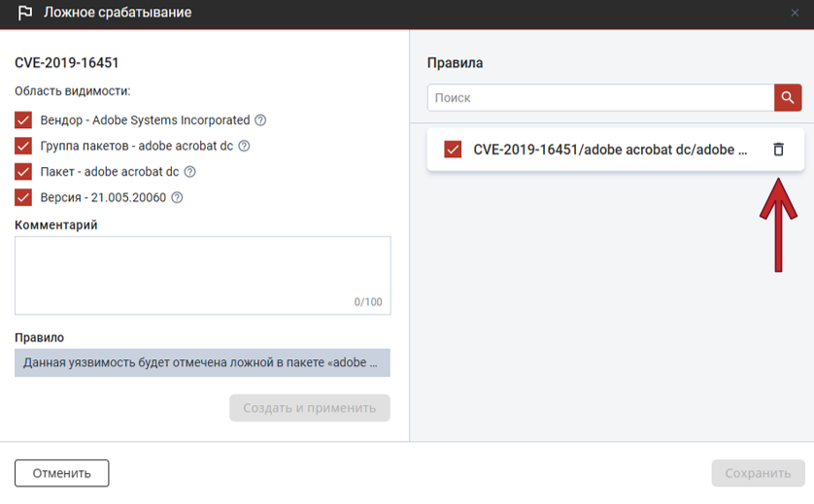Uncheck the CVE-2019-16451 rule checkbox

(452, 150)
